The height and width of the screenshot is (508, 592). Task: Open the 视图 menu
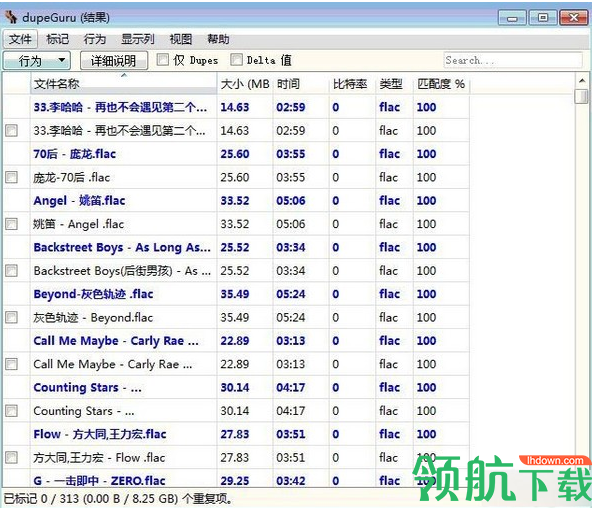click(180, 39)
